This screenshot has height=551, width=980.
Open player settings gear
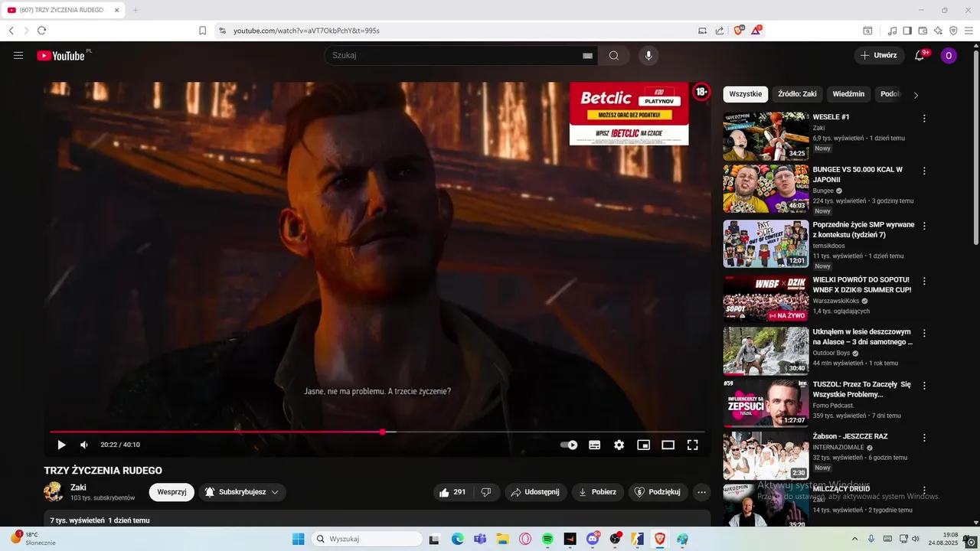click(619, 445)
